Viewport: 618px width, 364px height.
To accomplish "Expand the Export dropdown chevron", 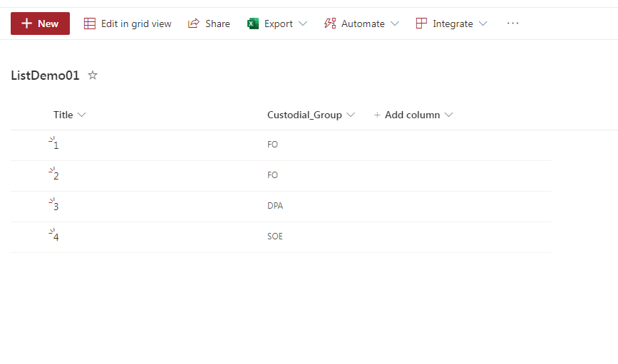I will click(303, 24).
